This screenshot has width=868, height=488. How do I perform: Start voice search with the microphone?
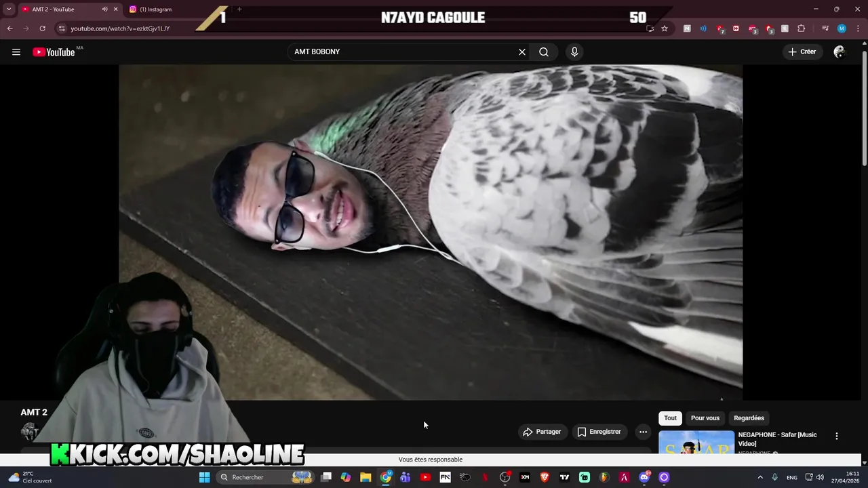pos(574,52)
